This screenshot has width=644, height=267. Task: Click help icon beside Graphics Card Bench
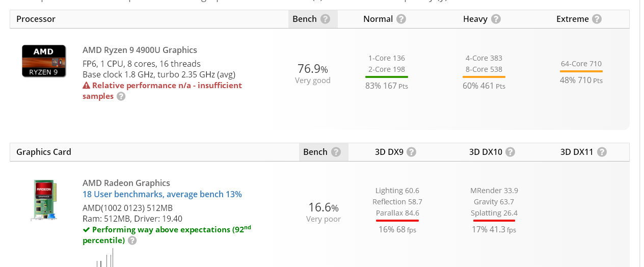336,152
